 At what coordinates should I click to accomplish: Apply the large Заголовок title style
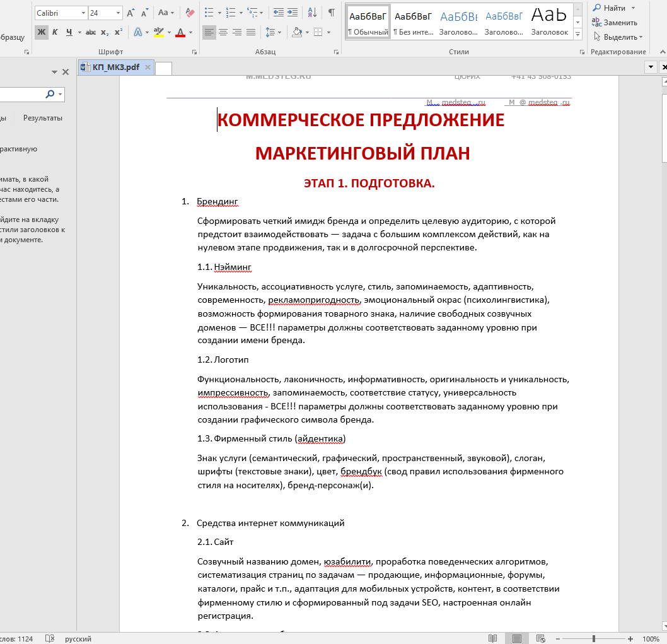point(550,22)
